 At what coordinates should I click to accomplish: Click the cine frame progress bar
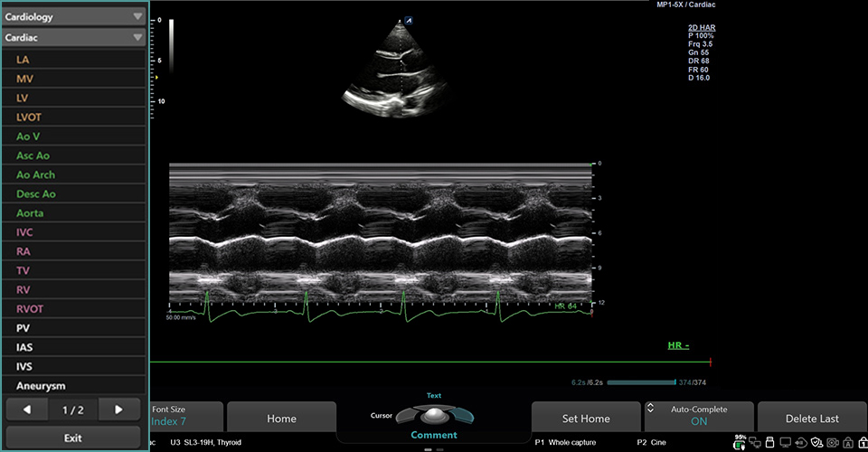click(x=640, y=382)
